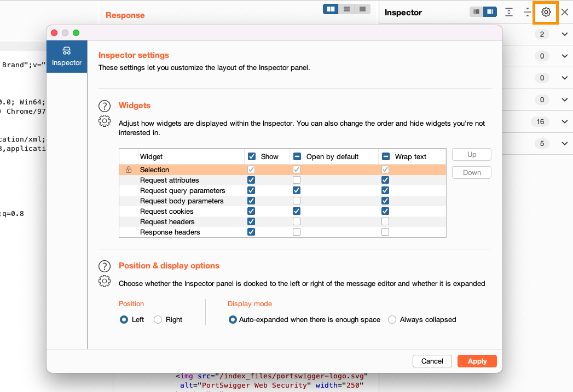Uncheck Show for Request attributes

251,180
